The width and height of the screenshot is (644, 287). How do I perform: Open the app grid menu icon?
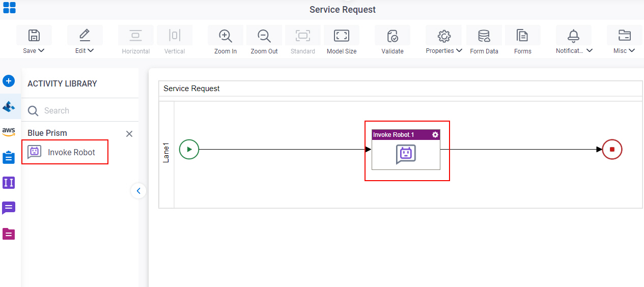pos(9,7)
